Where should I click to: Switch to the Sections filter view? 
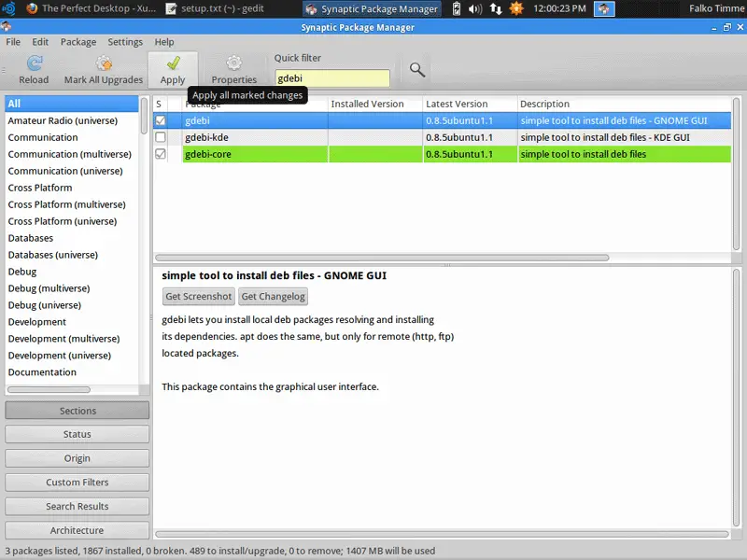coord(78,411)
